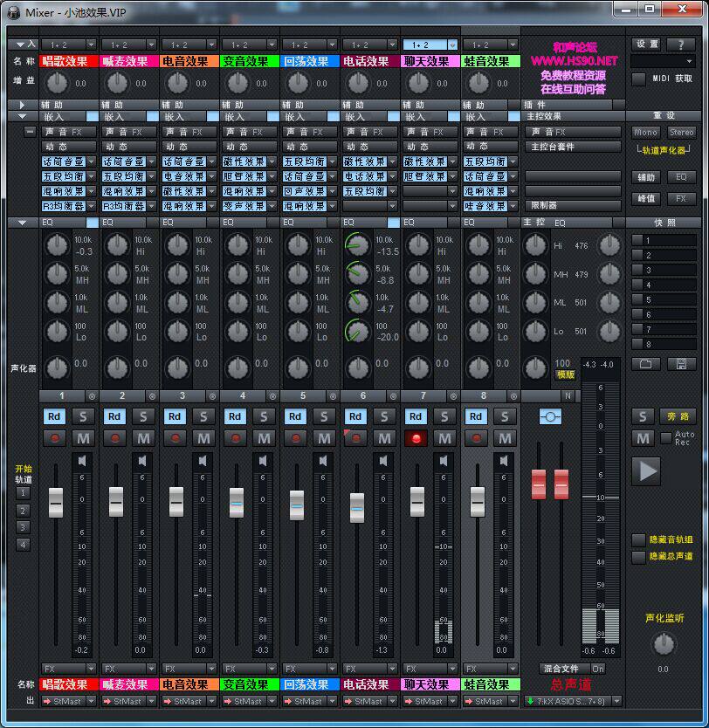Mute channel 1
This screenshot has width=709, height=728.
pyautogui.click(x=83, y=438)
